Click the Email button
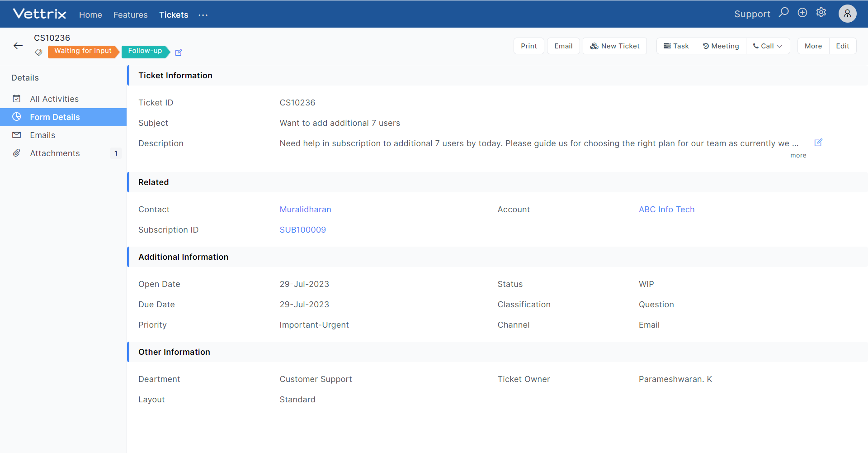Screen dimensions: 868x453 pyautogui.click(x=563, y=46)
